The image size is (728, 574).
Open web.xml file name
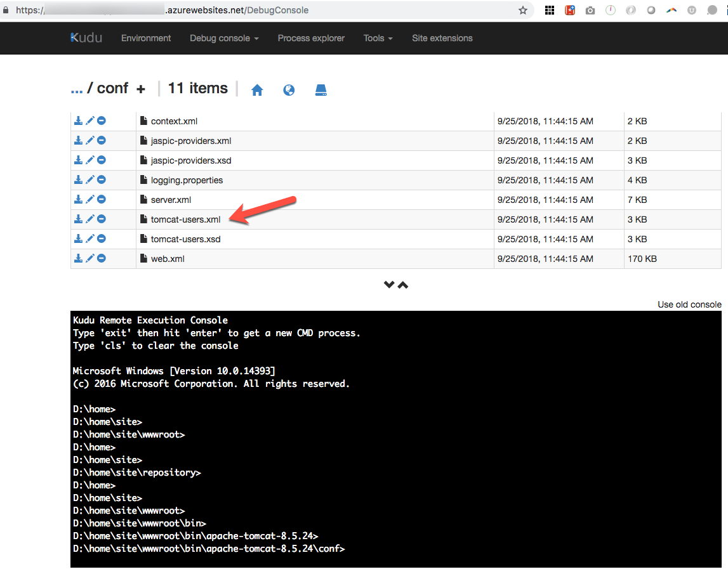(x=168, y=259)
